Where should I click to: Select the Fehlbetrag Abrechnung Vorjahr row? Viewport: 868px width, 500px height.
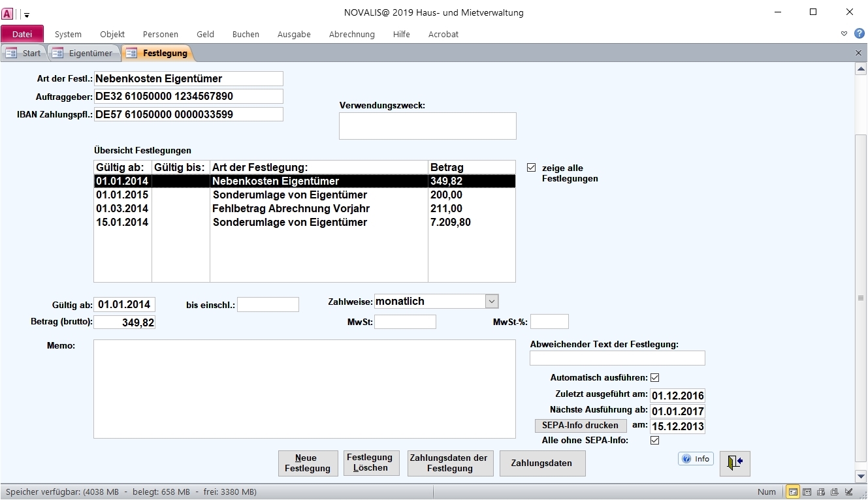coord(304,209)
